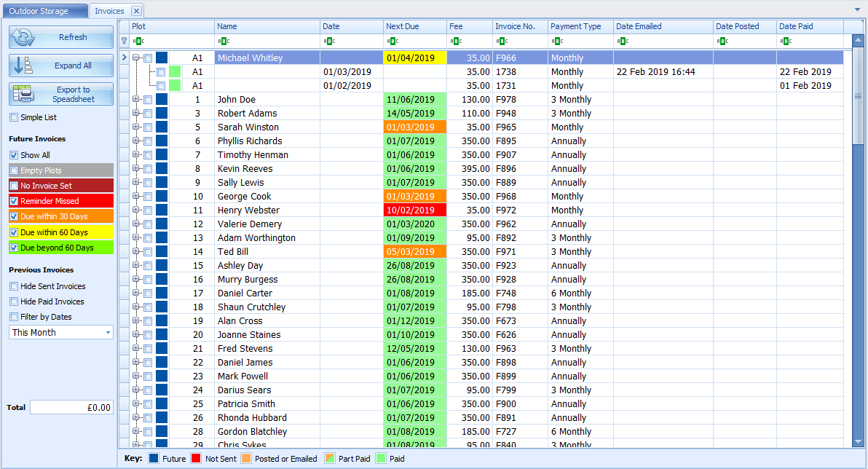The height and width of the screenshot is (469, 868).
Task: Collapse the Michael Whitley A1 row
Action: click(136, 58)
